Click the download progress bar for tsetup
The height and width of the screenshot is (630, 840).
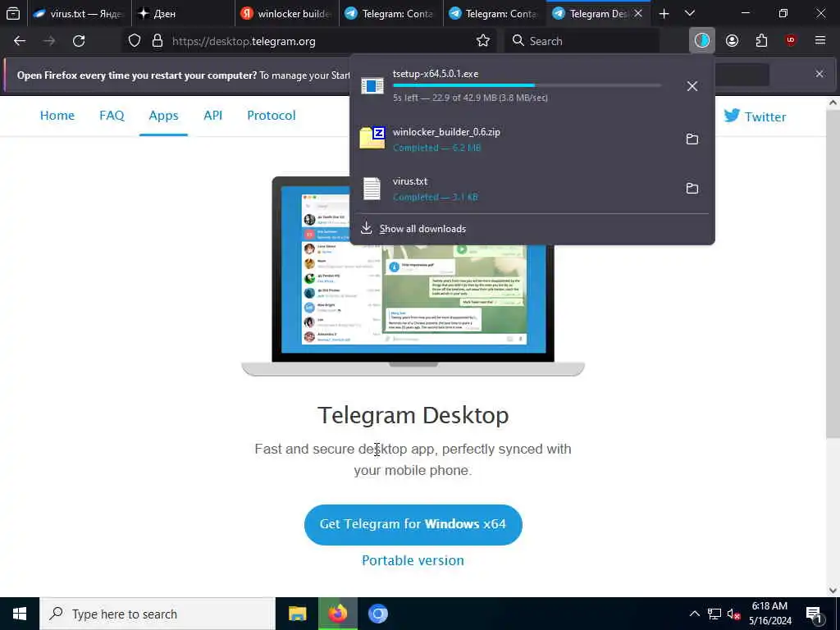point(527,85)
